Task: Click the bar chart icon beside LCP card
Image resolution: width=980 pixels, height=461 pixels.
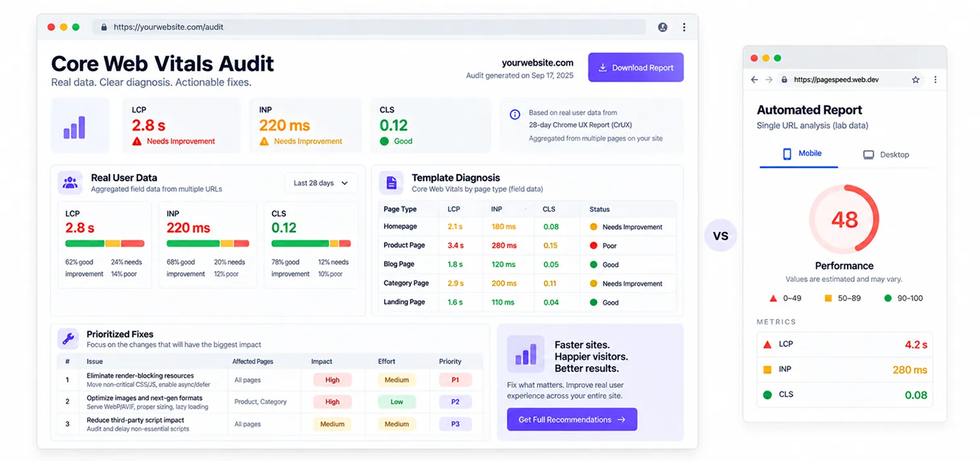Action: click(74, 128)
